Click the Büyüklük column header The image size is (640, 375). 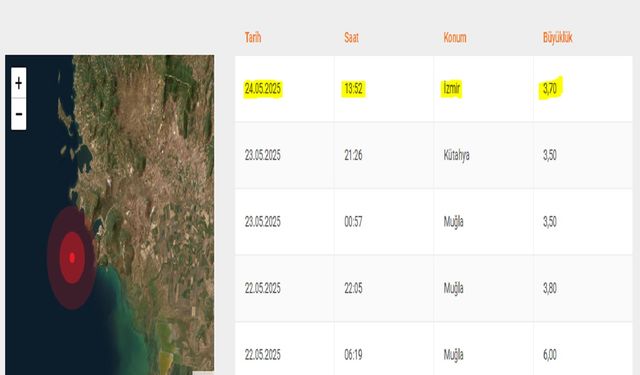coord(558,38)
